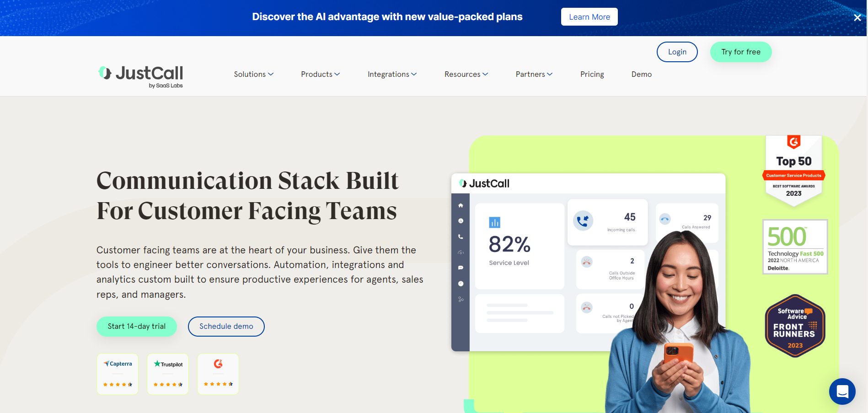The height and width of the screenshot is (413, 868).
Task: Click the home icon in dashboard sidebar
Action: coord(461,205)
